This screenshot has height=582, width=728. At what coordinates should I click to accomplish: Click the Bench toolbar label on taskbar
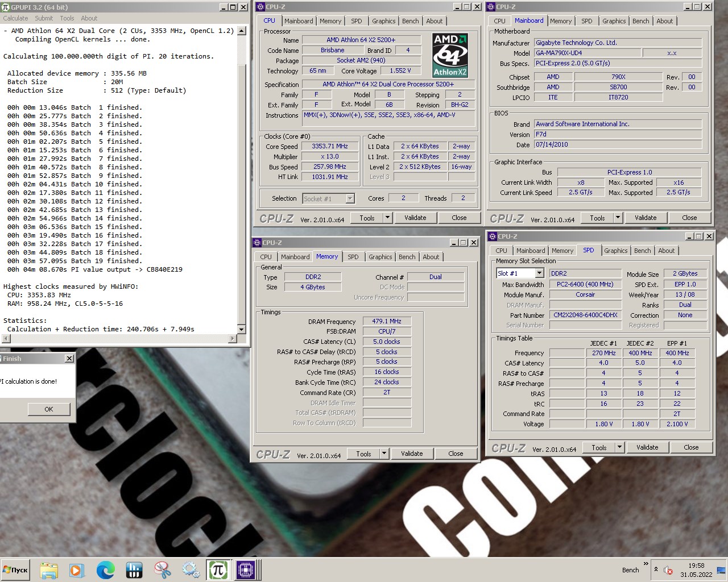630,570
